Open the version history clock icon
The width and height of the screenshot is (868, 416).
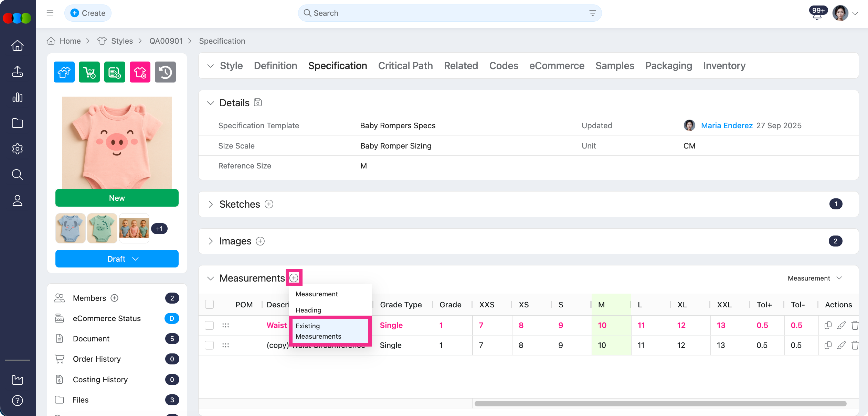coord(165,72)
